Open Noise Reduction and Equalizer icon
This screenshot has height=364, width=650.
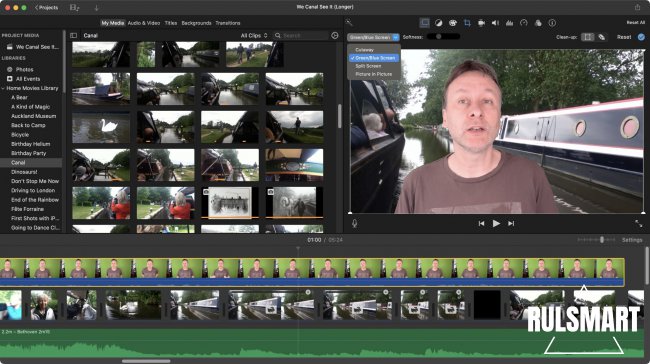click(509, 23)
